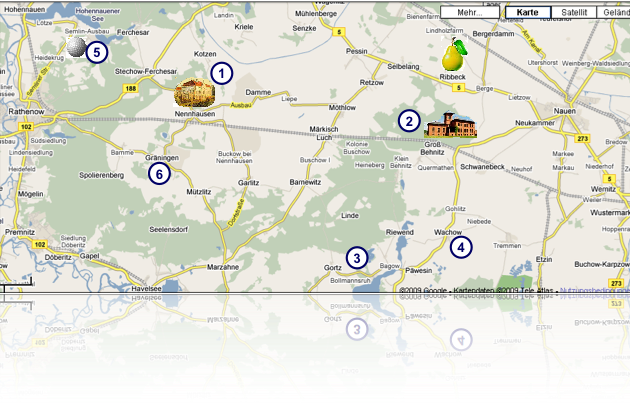The height and width of the screenshot is (412, 630).
Task: Click the golf ball icon near Semlin
Action: click(x=75, y=47)
